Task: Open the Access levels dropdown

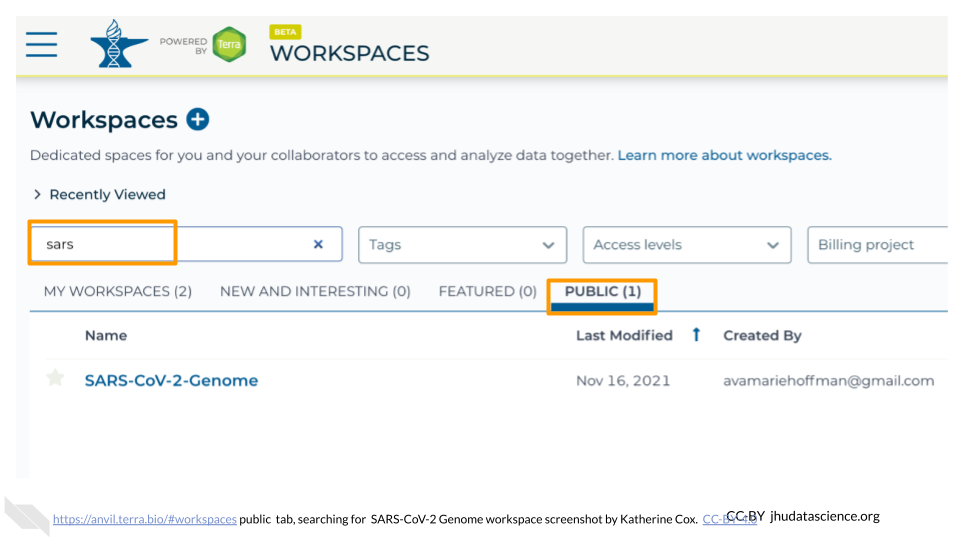Action: 687,245
